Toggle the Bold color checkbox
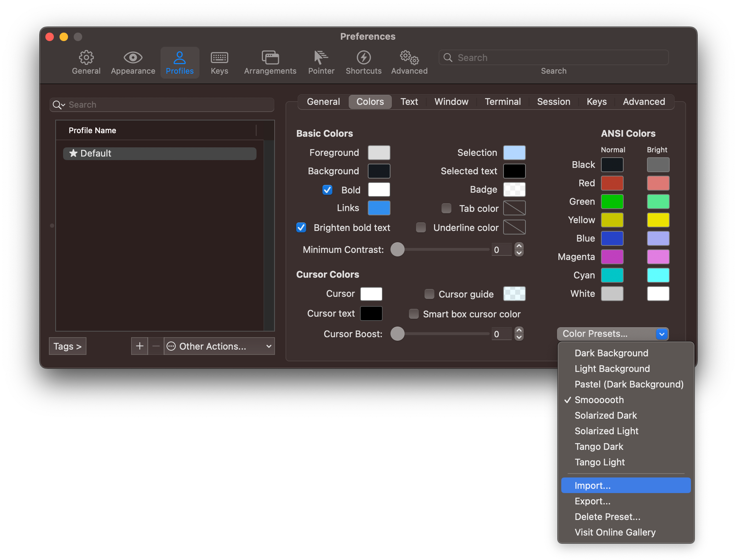The width and height of the screenshot is (737, 560). click(x=327, y=189)
